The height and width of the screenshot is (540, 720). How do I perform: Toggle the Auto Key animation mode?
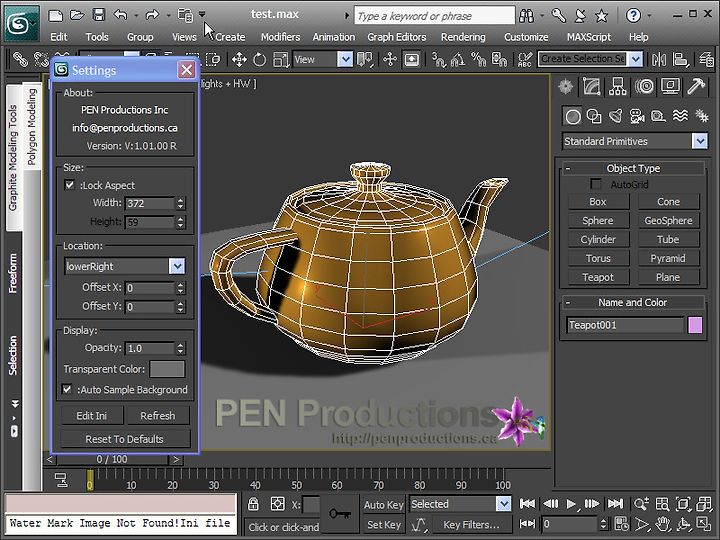click(384, 505)
